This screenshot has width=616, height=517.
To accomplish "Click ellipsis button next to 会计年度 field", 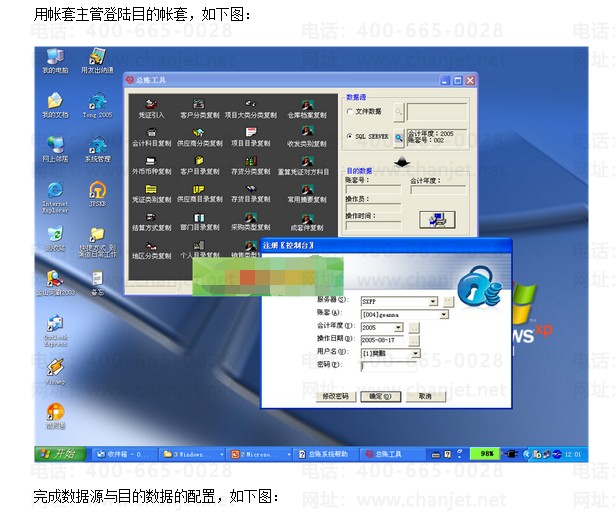I will coord(414,328).
